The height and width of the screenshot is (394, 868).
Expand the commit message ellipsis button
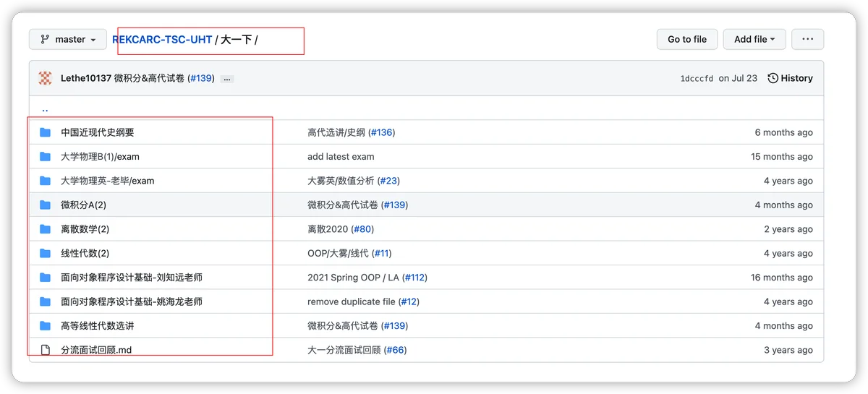tap(227, 79)
